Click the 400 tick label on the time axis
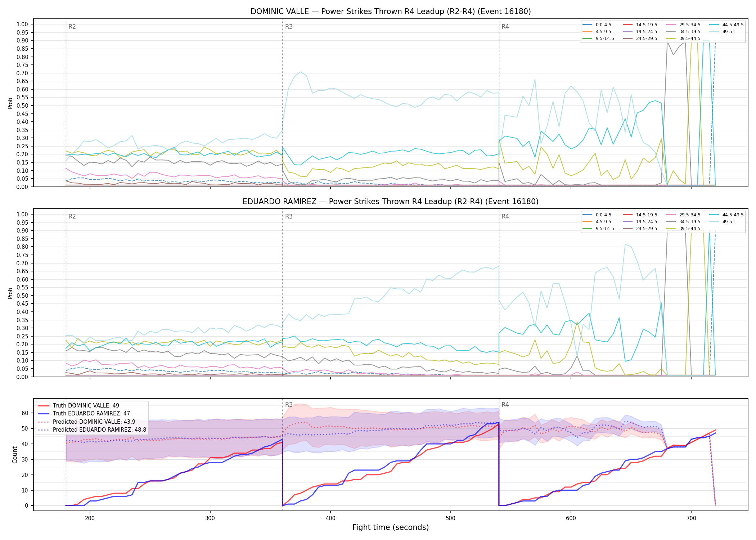 click(330, 518)
